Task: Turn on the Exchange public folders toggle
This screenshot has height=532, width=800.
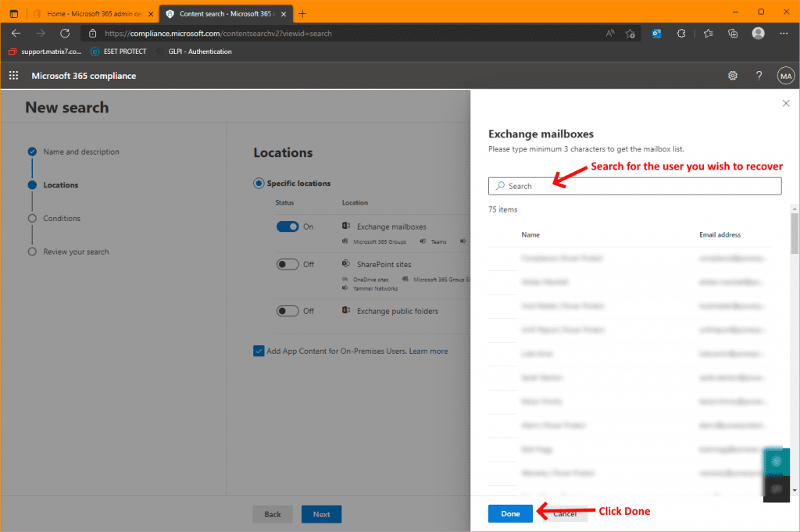Action: pos(287,311)
